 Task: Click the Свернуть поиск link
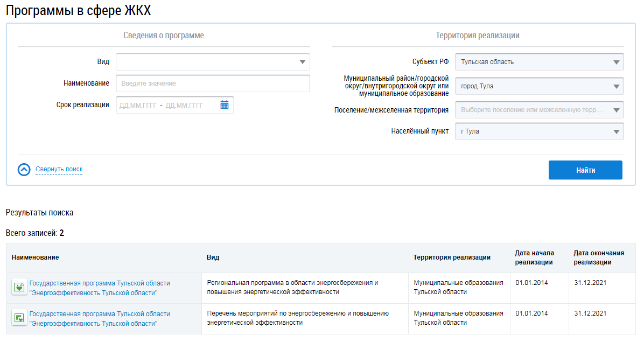pos(59,169)
